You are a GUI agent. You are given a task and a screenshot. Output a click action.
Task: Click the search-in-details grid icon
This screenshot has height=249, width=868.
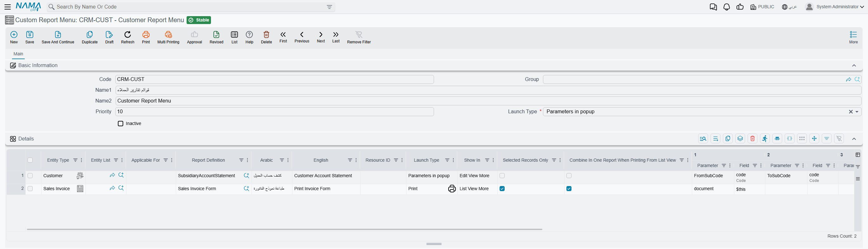[703, 139]
